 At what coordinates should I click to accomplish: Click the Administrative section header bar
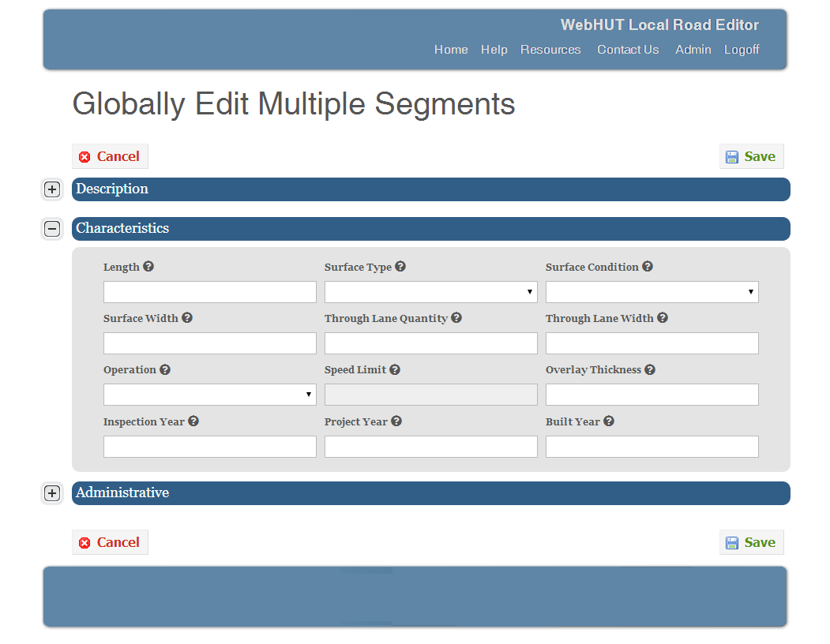(x=431, y=493)
